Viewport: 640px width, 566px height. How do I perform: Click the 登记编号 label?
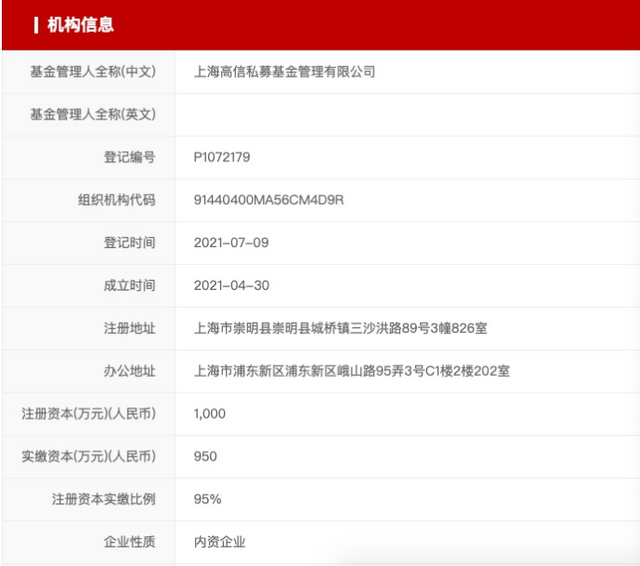129,157
